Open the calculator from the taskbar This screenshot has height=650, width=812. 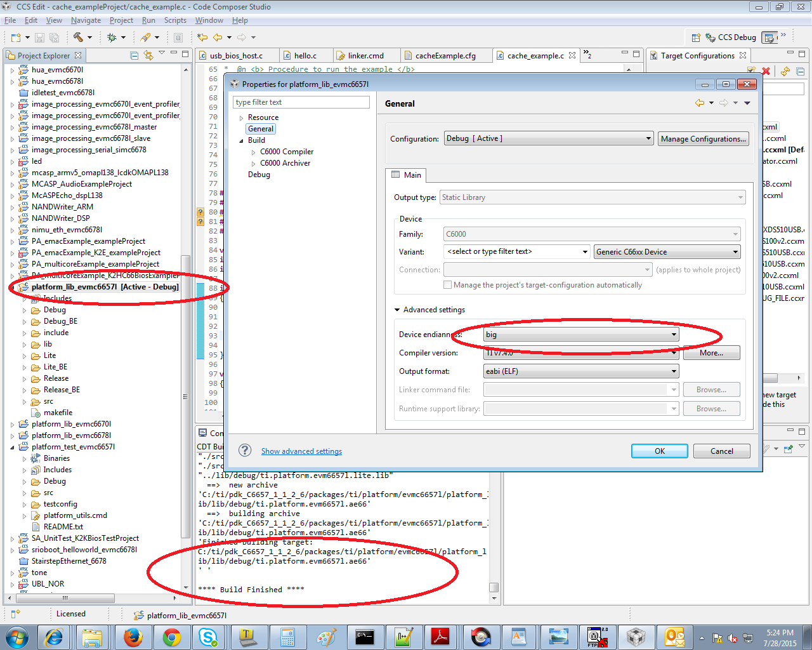click(x=287, y=637)
